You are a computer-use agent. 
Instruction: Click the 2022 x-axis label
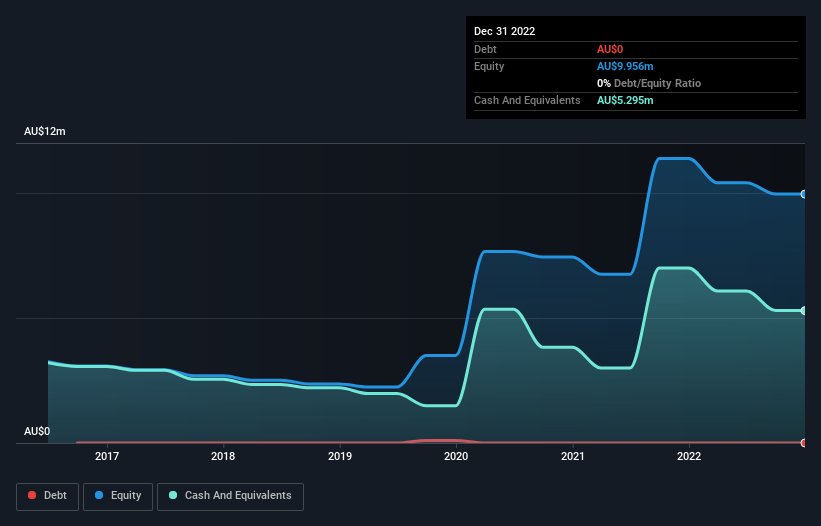tap(689, 456)
